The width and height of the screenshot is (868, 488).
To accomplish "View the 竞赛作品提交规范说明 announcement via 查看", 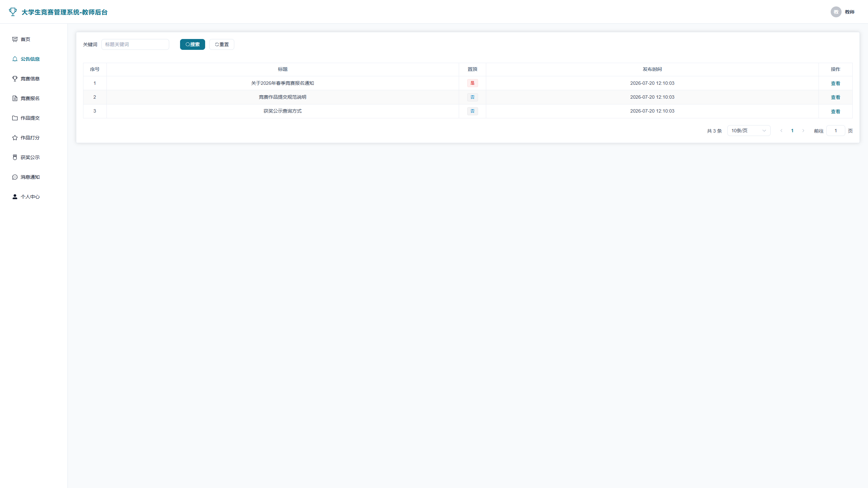I will pos(835,97).
